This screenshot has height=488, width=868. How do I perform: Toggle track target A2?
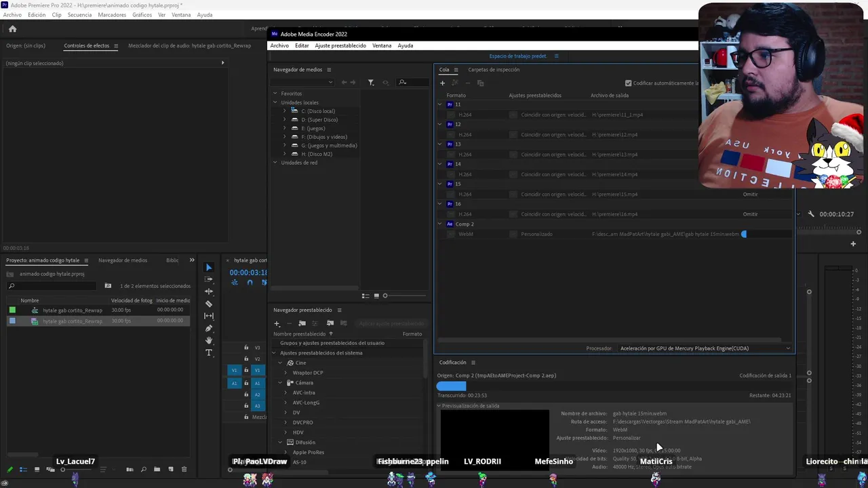(x=257, y=394)
